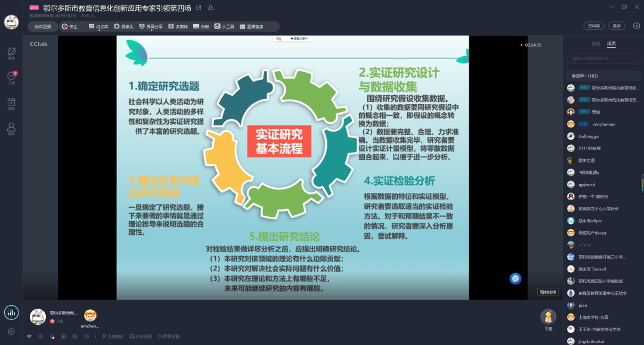This screenshot has height=345, width=644.
Task: Open the 更多 more options button
Action: (617, 26)
